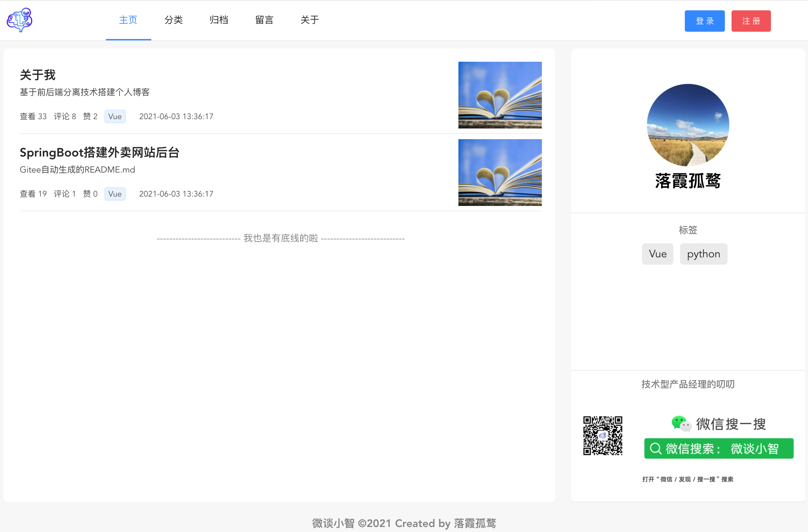Image resolution: width=808 pixels, height=532 pixels.
Task: Open the 关于我 article title
Action: pyautogui.click(x=38, y=75)
